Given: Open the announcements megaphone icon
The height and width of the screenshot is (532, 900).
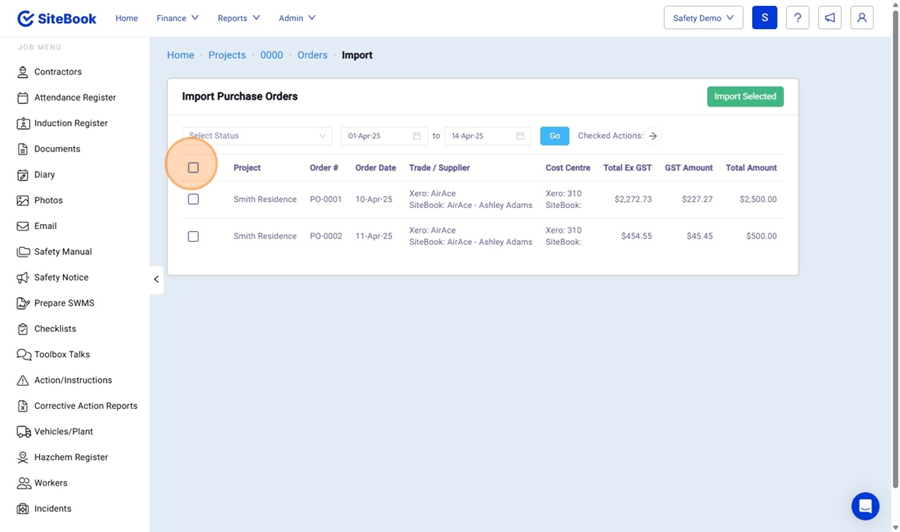Looking at the screenshot, I should (829, 18).
